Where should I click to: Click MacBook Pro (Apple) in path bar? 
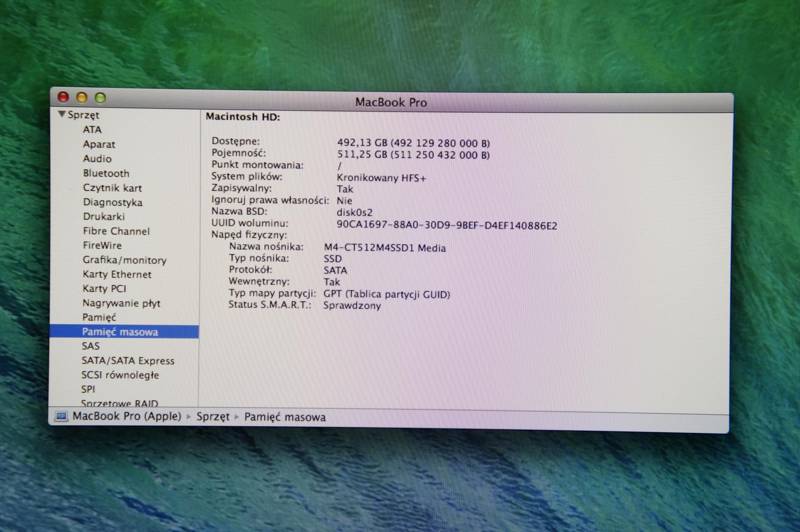127,416
